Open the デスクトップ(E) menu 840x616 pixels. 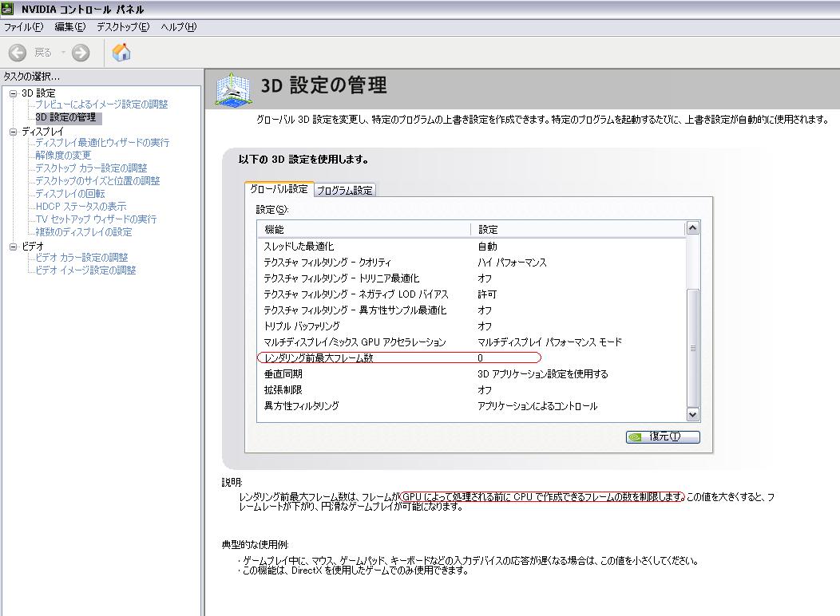click(x=123, y=27)
